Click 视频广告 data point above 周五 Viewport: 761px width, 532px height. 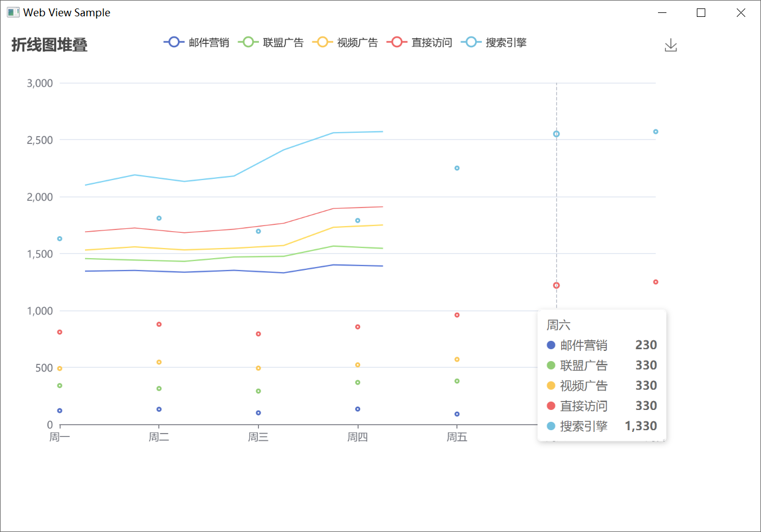[x=457, y=359]
